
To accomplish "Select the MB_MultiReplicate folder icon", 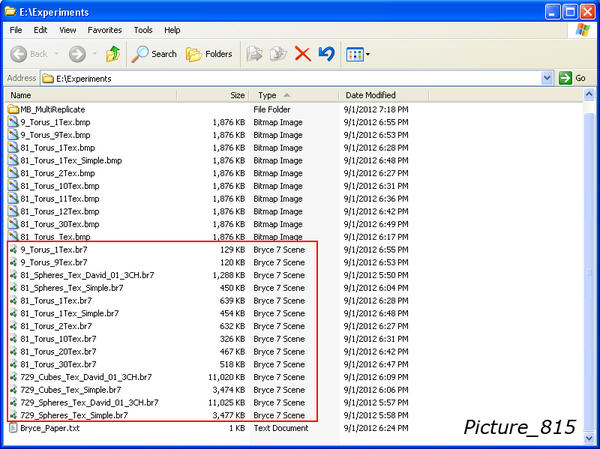I will 13,109.
